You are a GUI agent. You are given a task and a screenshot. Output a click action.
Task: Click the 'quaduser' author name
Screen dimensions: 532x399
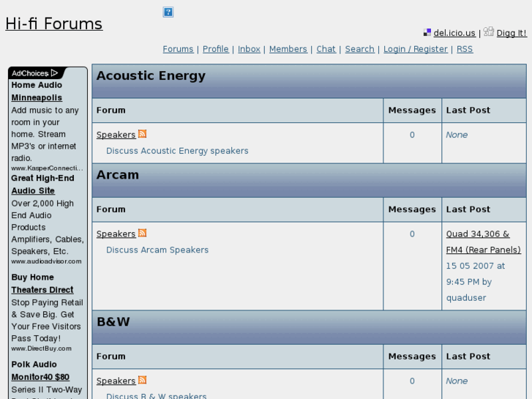tap(466, 298)
